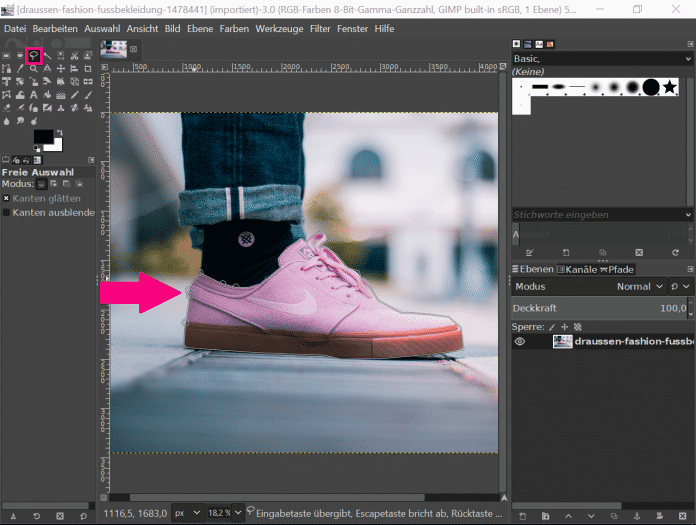Open the Filter menu
Viewport: 696px width, 525px height.
pyautogui.click(x=320, y=28)
